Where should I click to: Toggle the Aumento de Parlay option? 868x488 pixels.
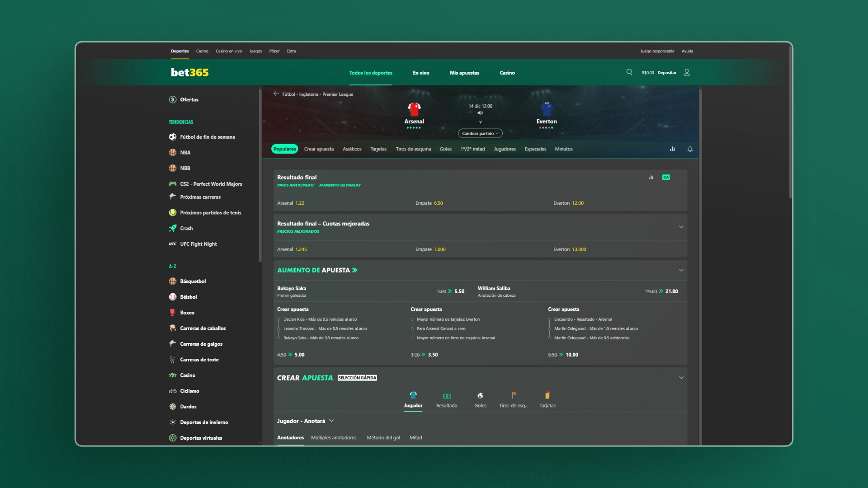339,185
